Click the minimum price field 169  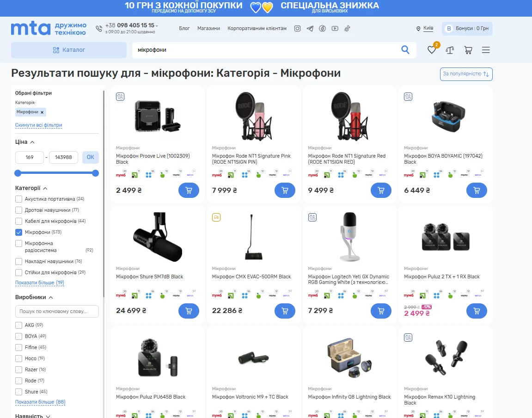pos(30,157)
